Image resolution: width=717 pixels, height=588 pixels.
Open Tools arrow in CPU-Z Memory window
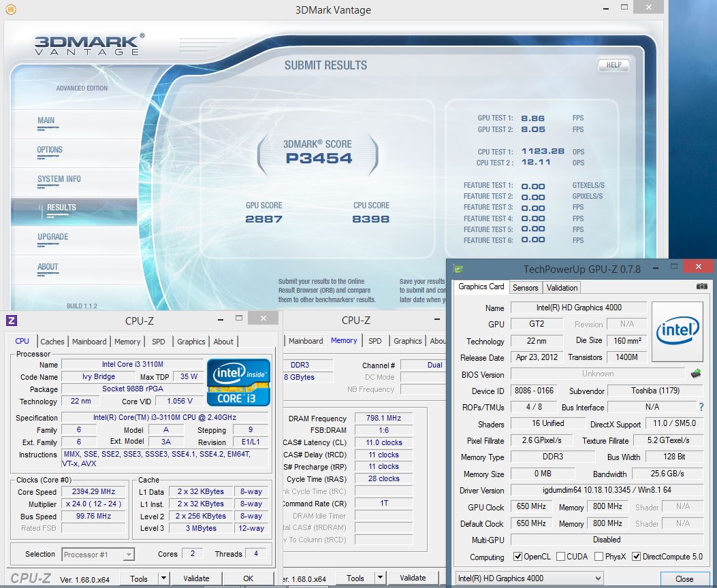pos(380,578)
